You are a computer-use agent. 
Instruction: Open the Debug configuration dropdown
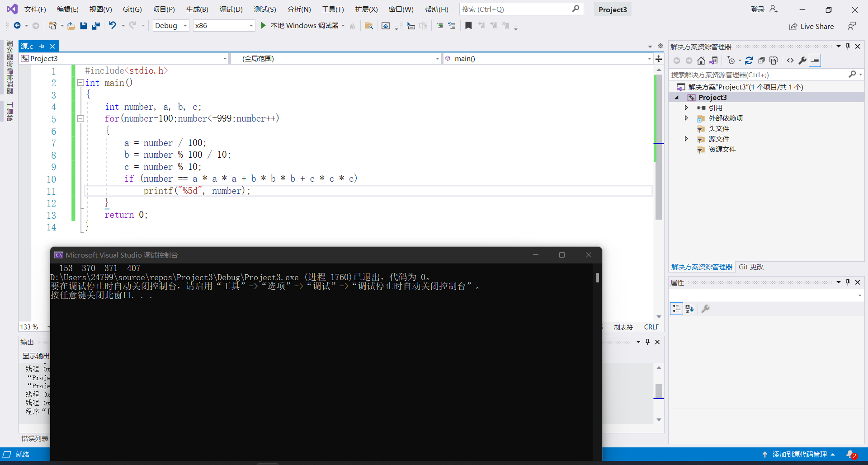(171, 26)
